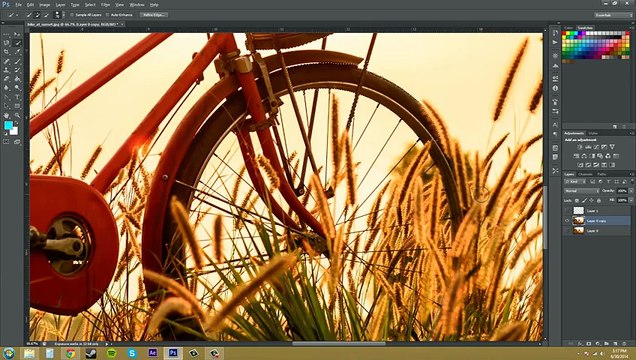Click the Add layer mask icon
Viewport: 636px width, 360px height.
589,343
